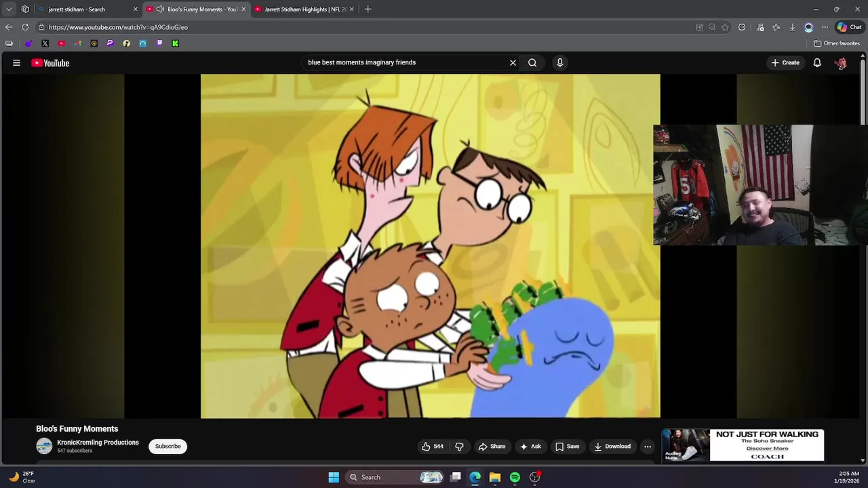Click the taskbar Search box

[395, 477]
